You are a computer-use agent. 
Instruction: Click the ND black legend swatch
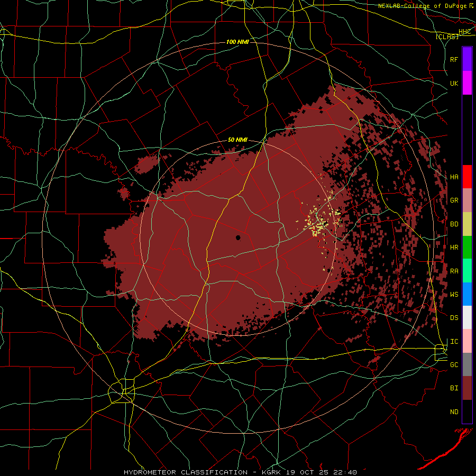point(467,411)
